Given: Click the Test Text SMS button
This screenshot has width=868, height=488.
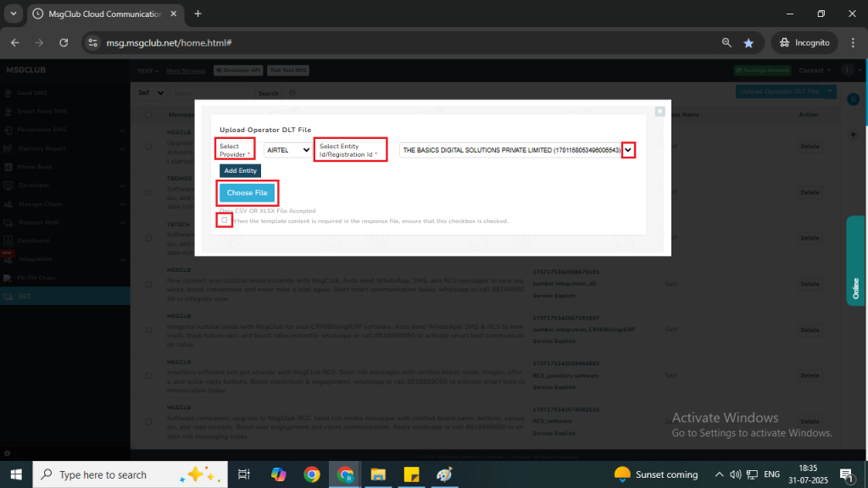Looking at the screenshot, I should [288, 70].
